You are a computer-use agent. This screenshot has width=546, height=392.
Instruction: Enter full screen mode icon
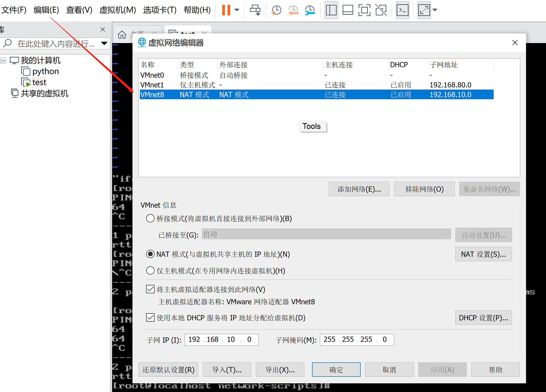tap(364, 10)
